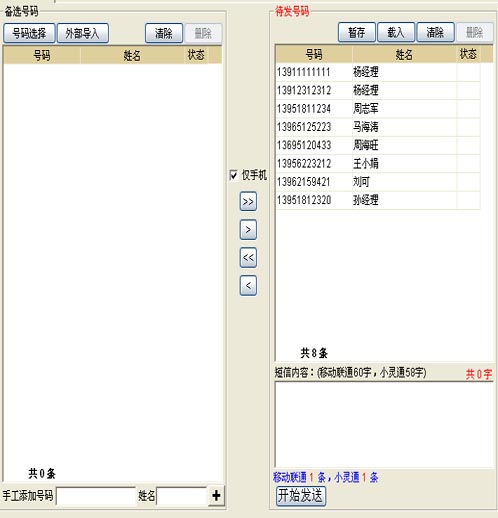The image size is (498, 518).
Task: Move selected number back with < button
Action: coord(248,285)
